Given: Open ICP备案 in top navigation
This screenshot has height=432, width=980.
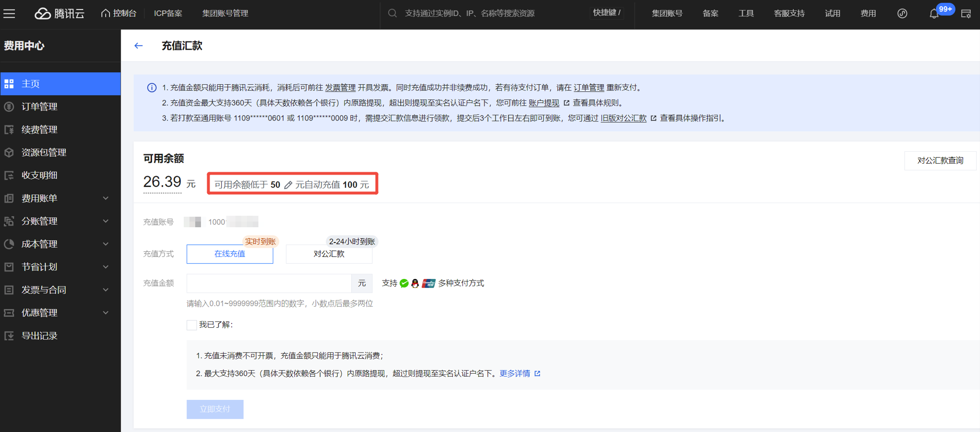Looking at the screenshot, I should coord(168,13).
